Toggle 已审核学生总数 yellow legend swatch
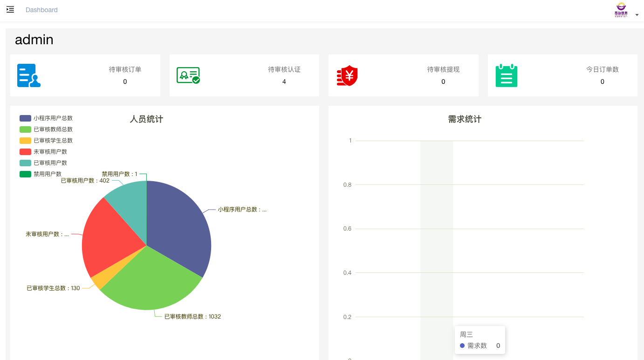Screen dimensions: 644x360 pyautogui.click(x=25, y=141)
